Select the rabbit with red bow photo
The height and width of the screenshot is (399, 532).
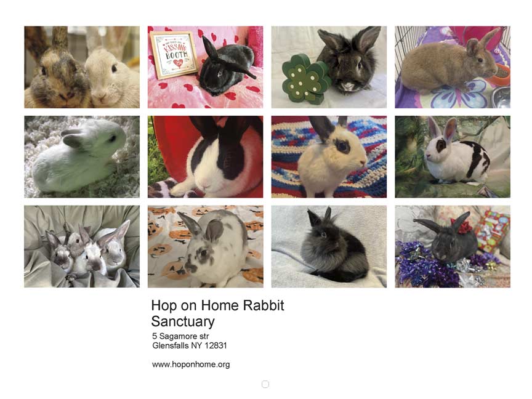point(453,246)
